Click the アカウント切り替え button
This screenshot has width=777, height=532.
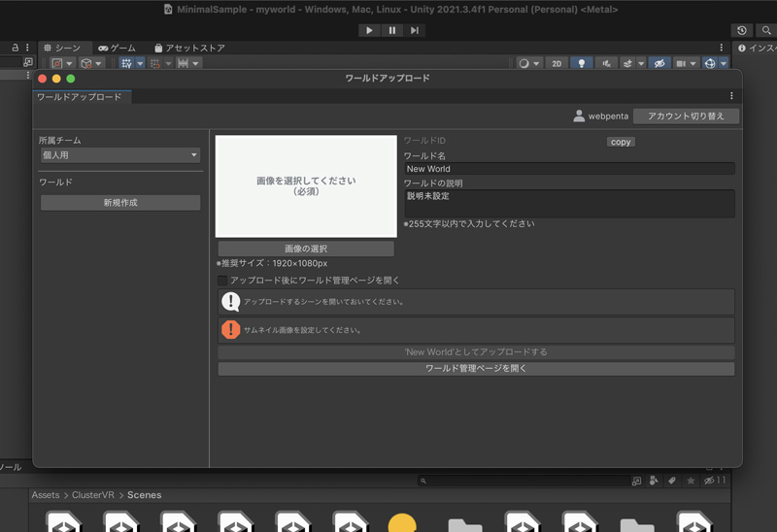click(686, 116)
